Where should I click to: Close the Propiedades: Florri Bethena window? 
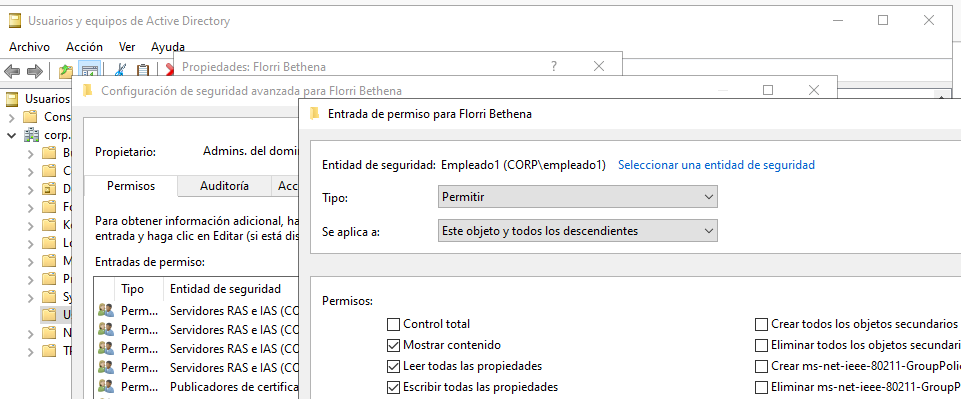point(599,66)
